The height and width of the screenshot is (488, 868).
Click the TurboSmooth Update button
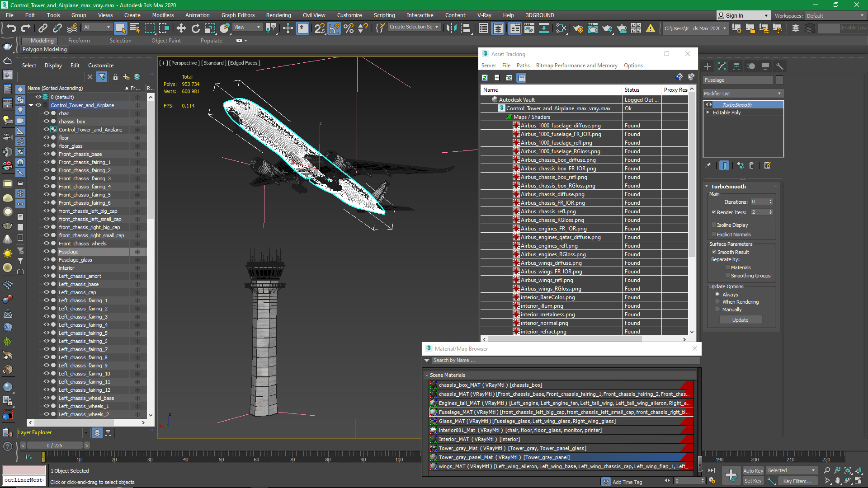point(741,320)
